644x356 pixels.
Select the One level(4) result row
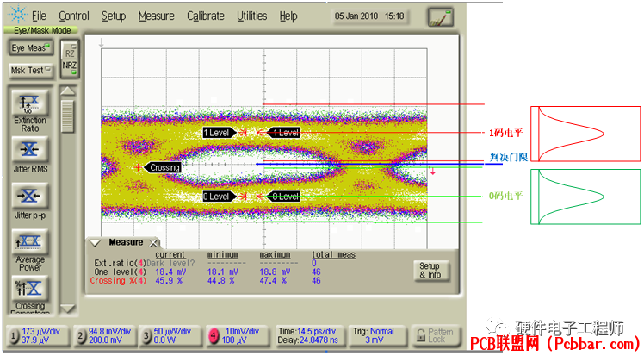206,272
